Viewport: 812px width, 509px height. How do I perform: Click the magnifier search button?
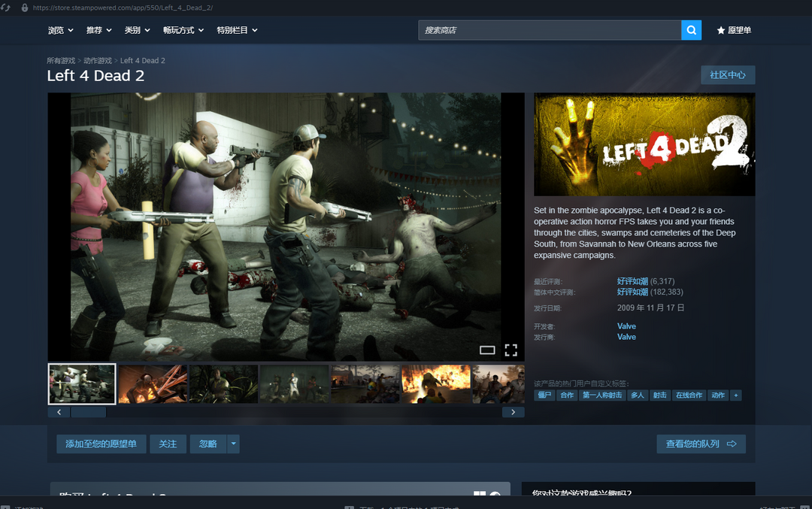(691, 30)
